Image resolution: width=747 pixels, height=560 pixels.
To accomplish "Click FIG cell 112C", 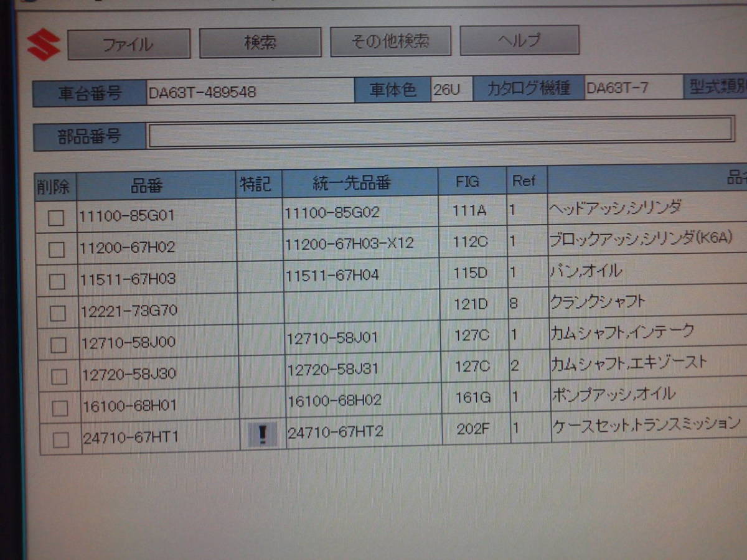I will pyautogui.click(x=471, y=241).
